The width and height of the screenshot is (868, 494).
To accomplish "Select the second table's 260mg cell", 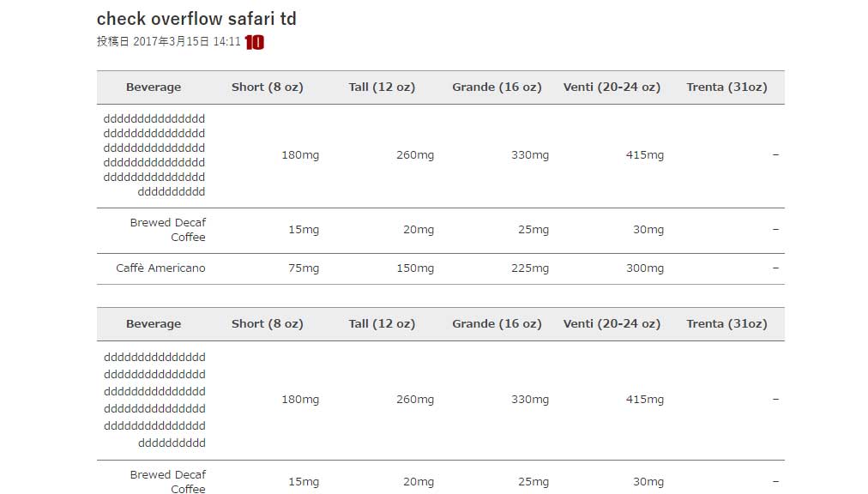I will 415,400.
